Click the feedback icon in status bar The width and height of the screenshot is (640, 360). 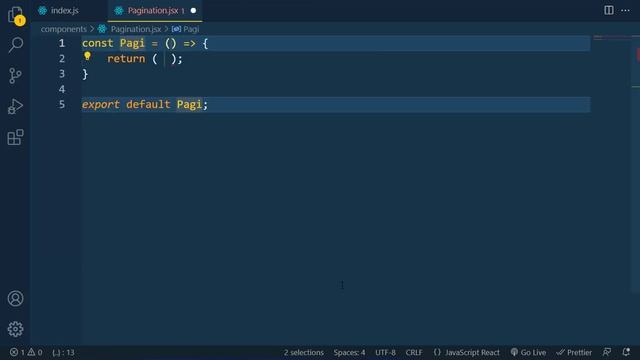pos(607,352)
